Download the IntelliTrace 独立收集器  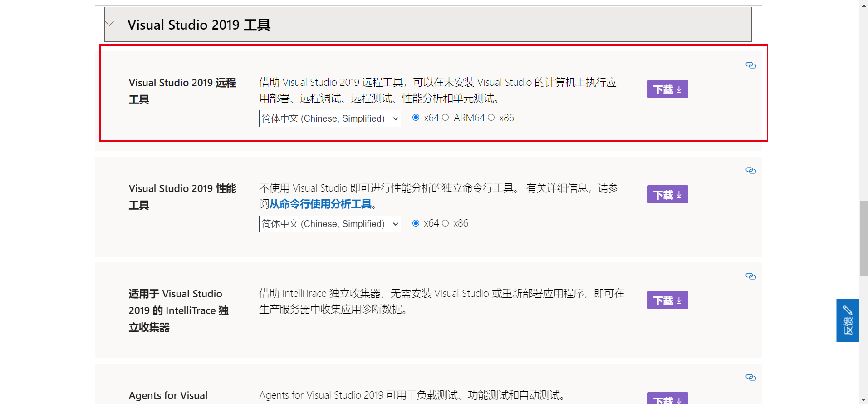(667, 300)
